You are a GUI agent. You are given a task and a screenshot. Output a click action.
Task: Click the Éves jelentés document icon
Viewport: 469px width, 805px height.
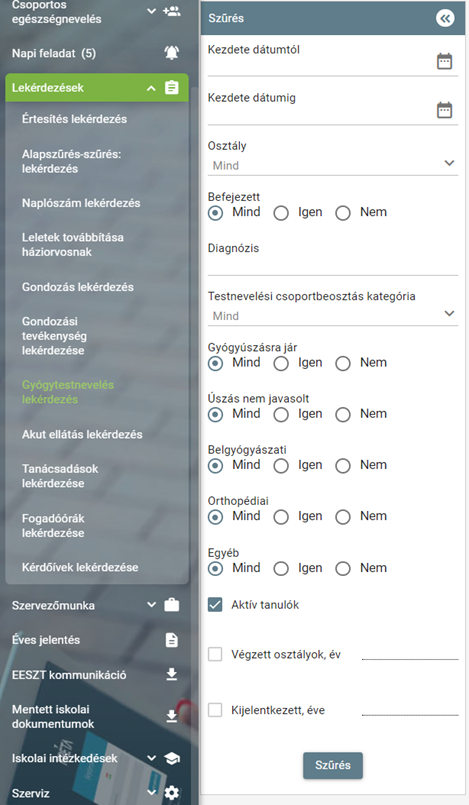click(x=171, y=640)
